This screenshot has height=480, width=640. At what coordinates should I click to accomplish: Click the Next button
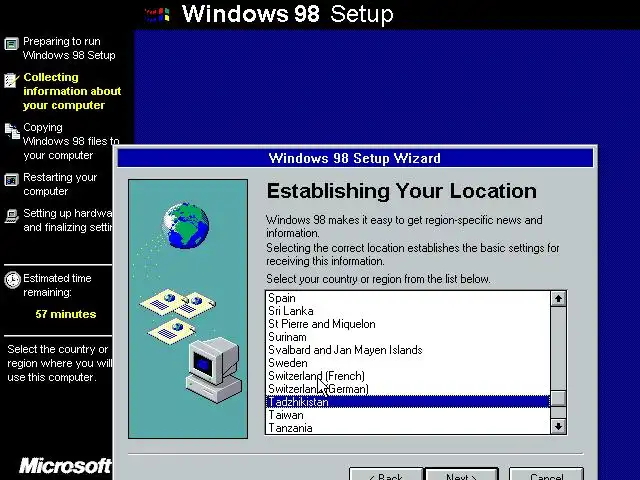coord(462,475)
